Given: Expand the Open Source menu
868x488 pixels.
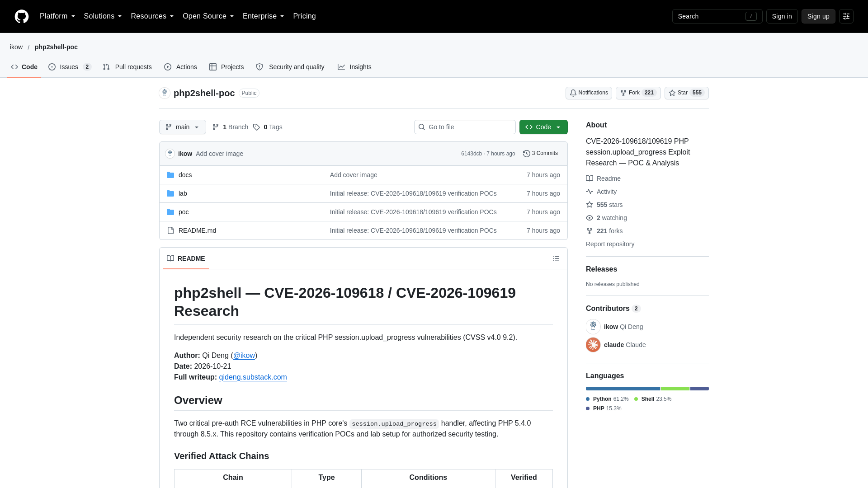Looking at the screenshot, I should [x=208, y=16].
